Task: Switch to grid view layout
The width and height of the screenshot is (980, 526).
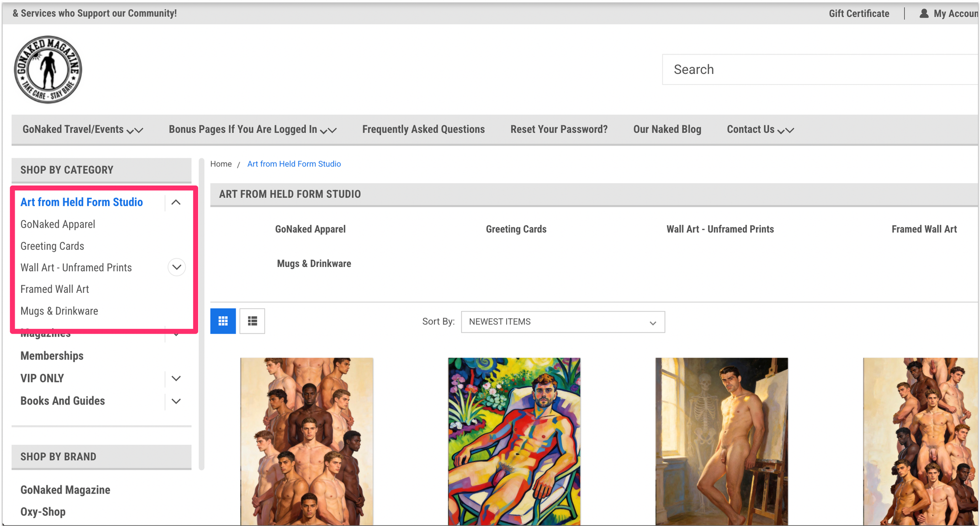Action: pos(223,321)
